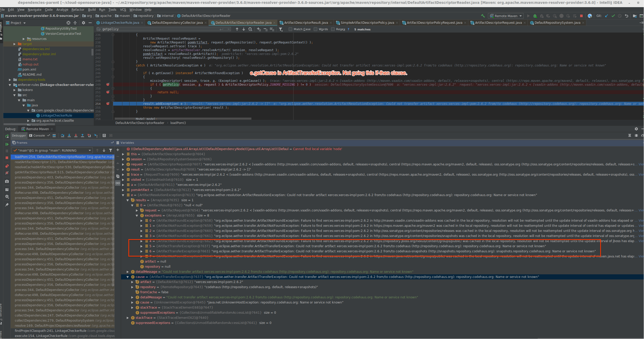Clear the getpolicy search text with the X

pyautogui.click(x=229, y=29)
